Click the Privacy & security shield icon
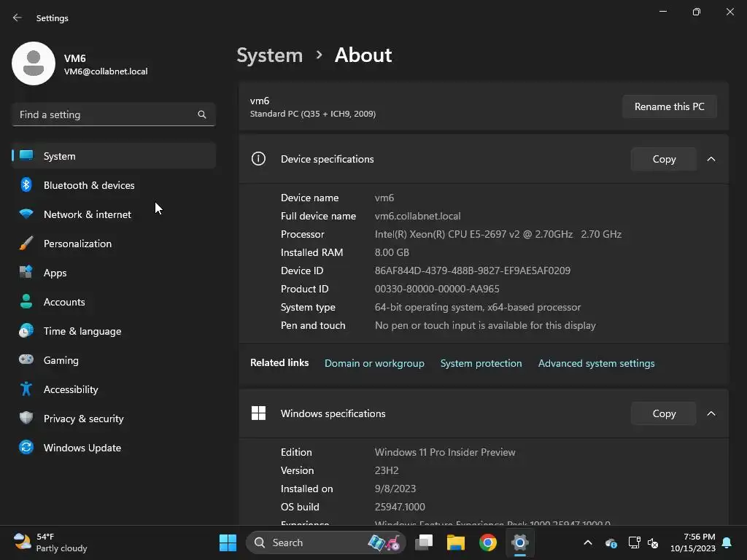 pos(26,418)
